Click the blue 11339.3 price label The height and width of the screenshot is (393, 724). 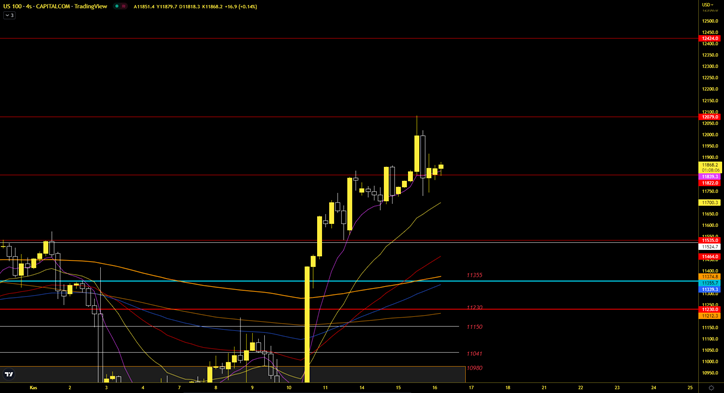tap(710, 290)
